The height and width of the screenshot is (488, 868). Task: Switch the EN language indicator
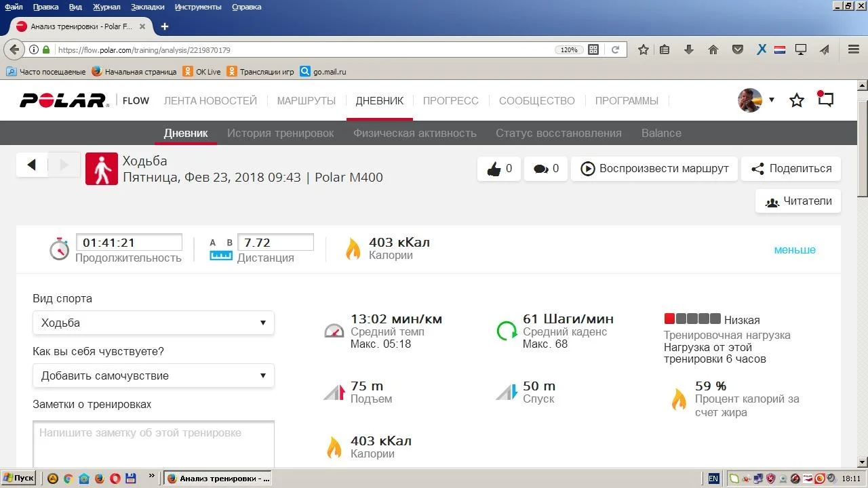713,479
